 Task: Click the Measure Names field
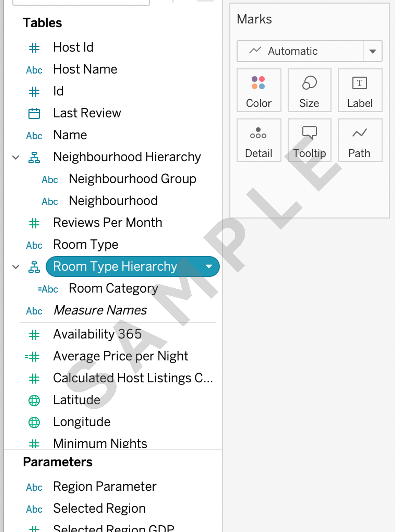[x=100, y=310]
